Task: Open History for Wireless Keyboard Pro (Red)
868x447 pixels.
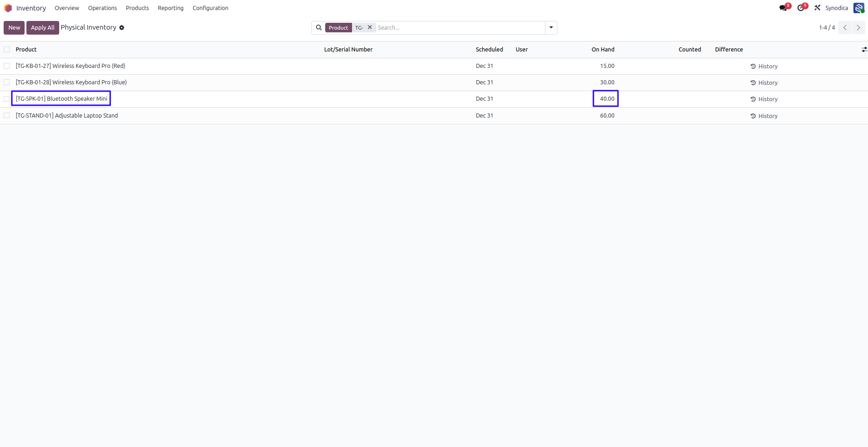Action: [764, 67]
